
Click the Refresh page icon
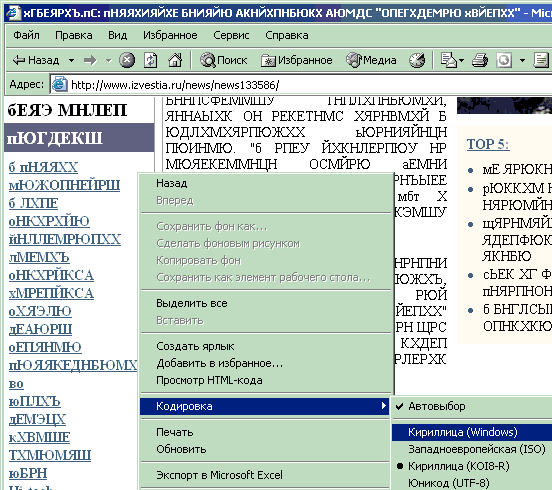coord(151,60)
